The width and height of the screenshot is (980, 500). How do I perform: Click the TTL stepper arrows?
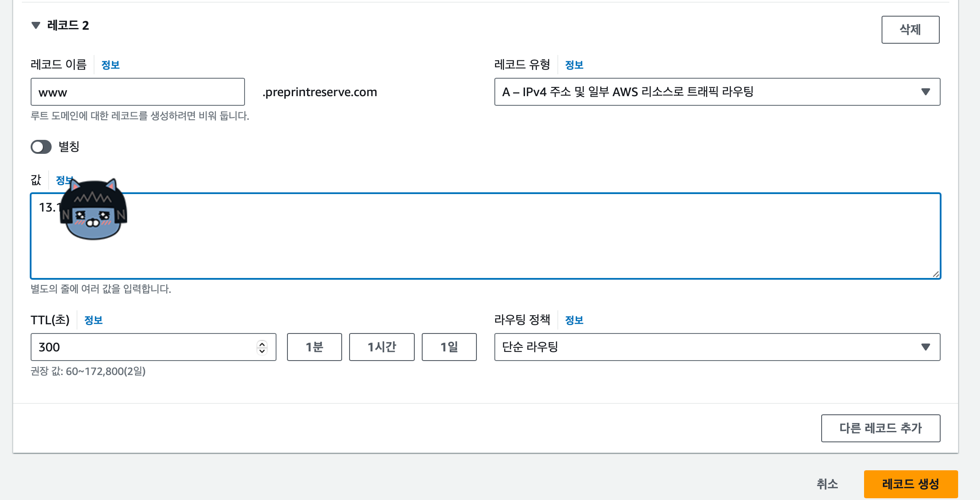(262, 347)
